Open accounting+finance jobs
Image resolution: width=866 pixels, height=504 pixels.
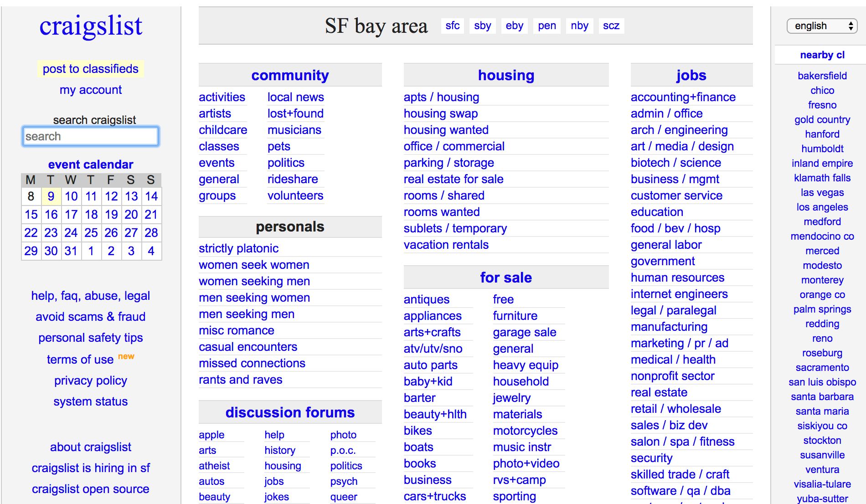coord(683,97)
